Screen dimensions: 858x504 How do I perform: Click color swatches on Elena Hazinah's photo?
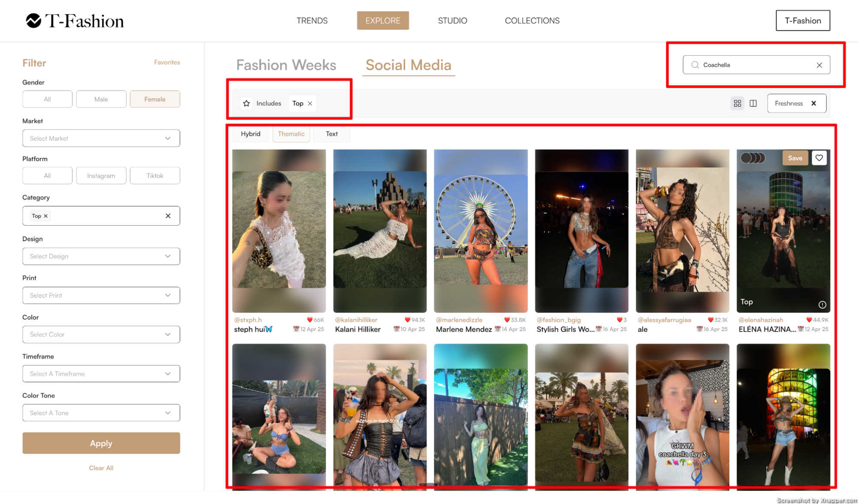[x=753, y=158]
